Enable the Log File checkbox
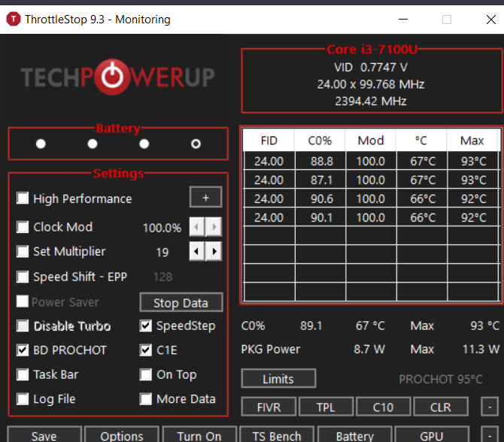This screenshot has width=504, height=442. 23,399
